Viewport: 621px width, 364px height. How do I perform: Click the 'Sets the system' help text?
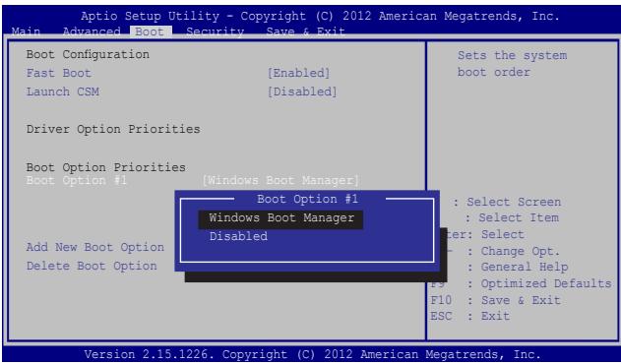point(512,55)
